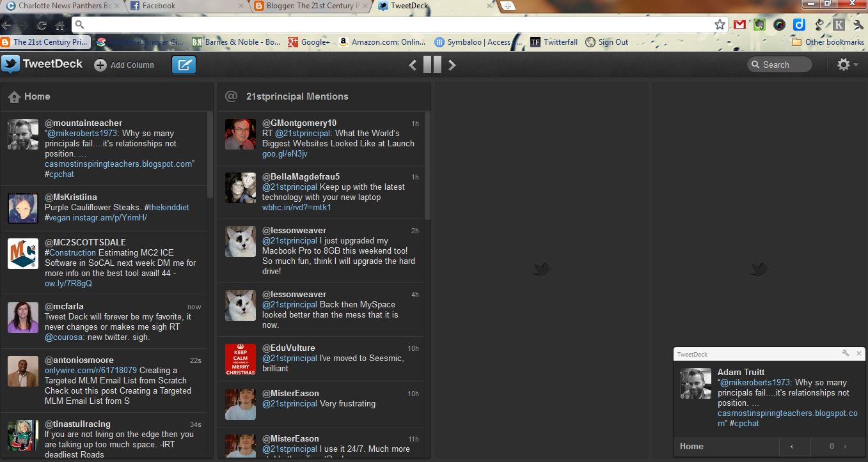Open the Barnes & Noble bookmark

(x=237, y=42)
